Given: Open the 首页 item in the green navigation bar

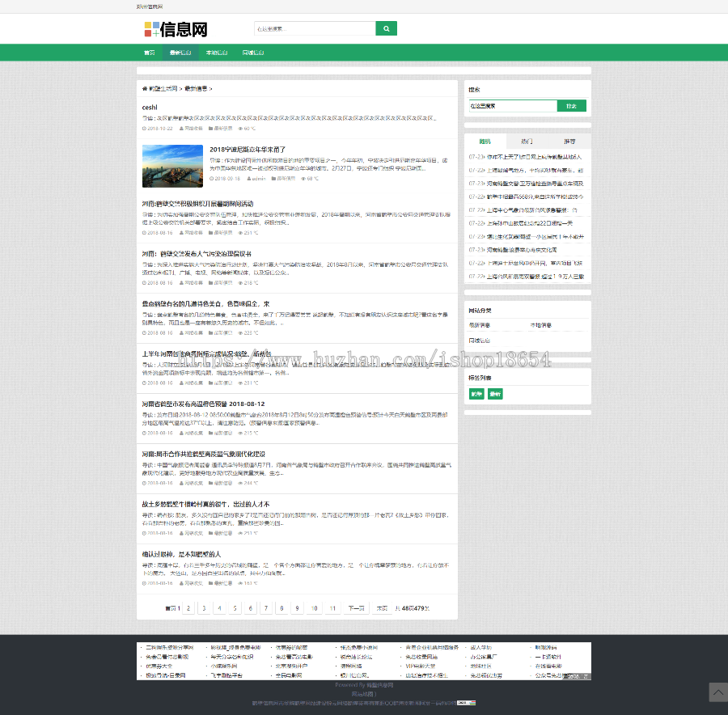Looking at the screenshot, I should [149, 53].
